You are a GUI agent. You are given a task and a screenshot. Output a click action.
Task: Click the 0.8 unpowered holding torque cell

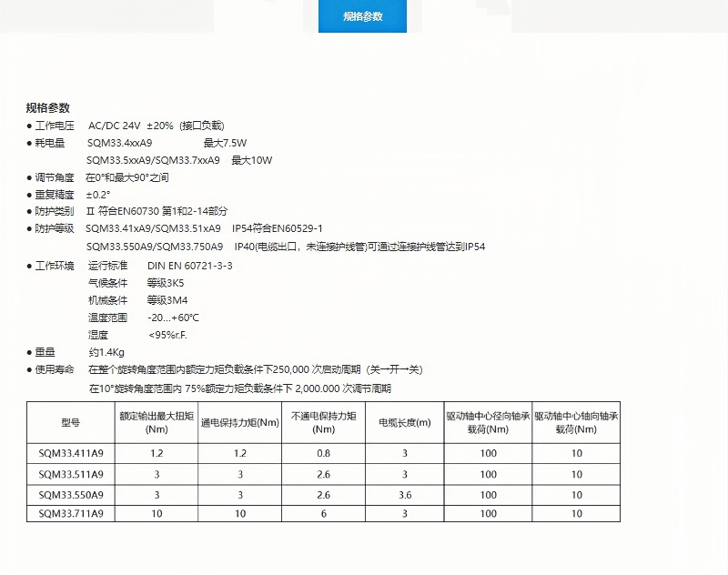click(x=324, y=453)
